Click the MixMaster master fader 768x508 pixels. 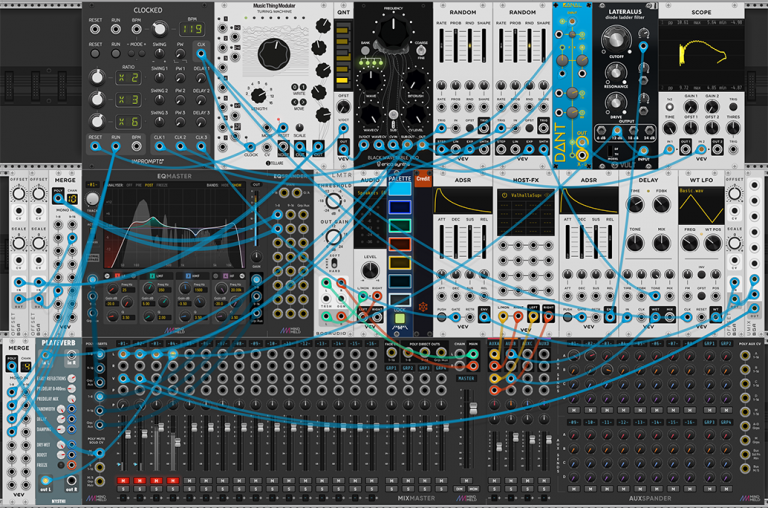(473, 408)
